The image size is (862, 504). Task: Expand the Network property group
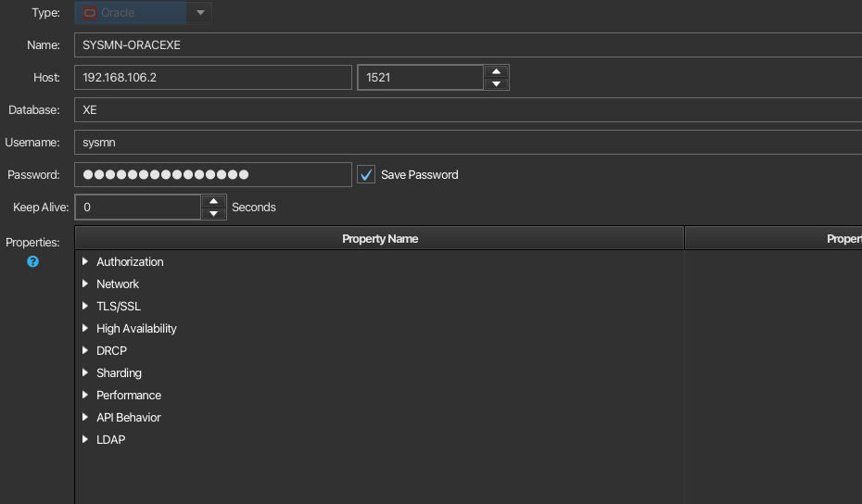pos(85,284)
